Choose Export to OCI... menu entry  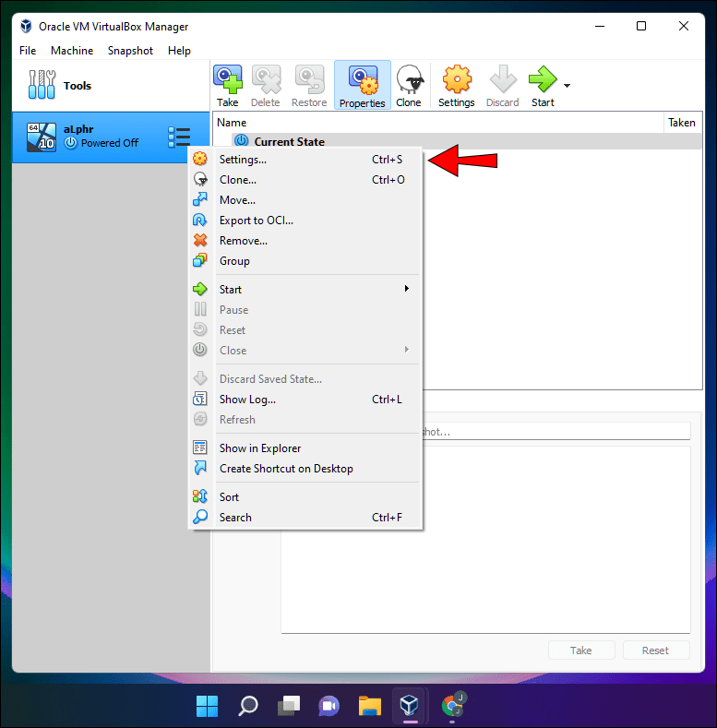click(x=305, y=221)
